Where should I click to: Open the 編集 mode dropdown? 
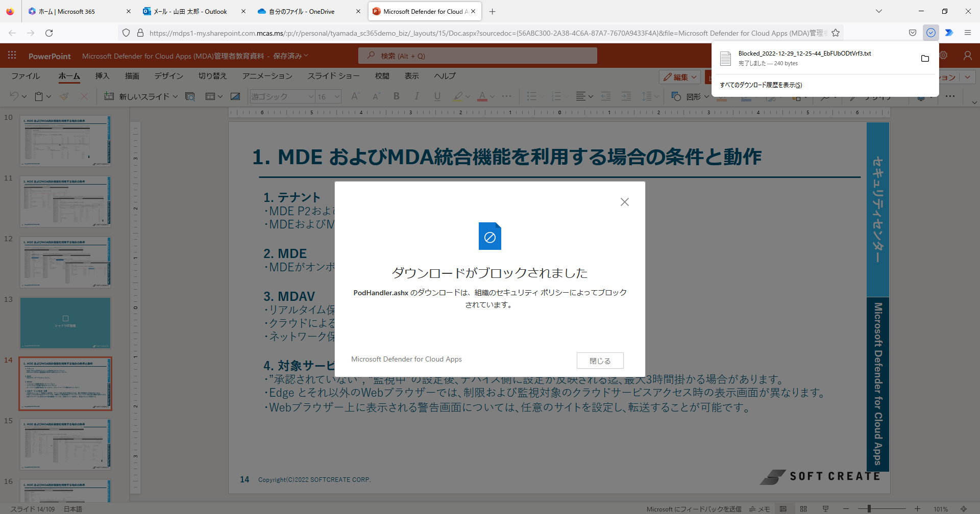pos(679,77)
